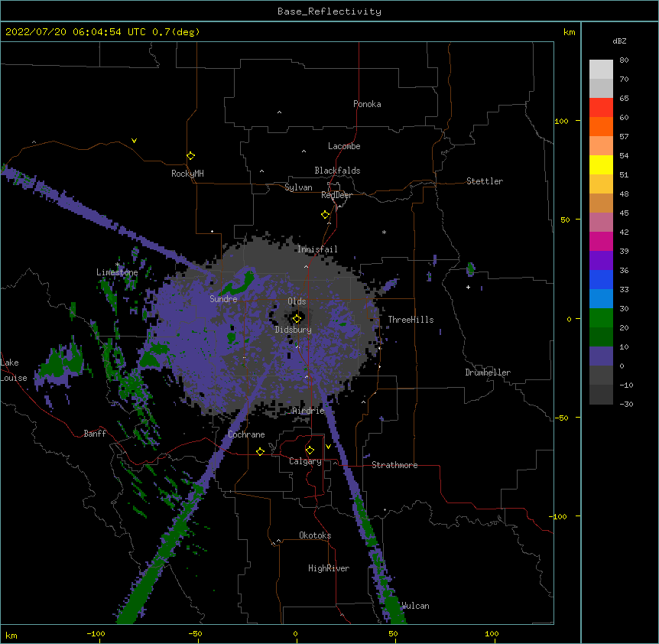Image resolution: width=659 pixels, height=644 pixels.
Task: Click the white plus marker north of Drumheller
Action: click(468, 287)
